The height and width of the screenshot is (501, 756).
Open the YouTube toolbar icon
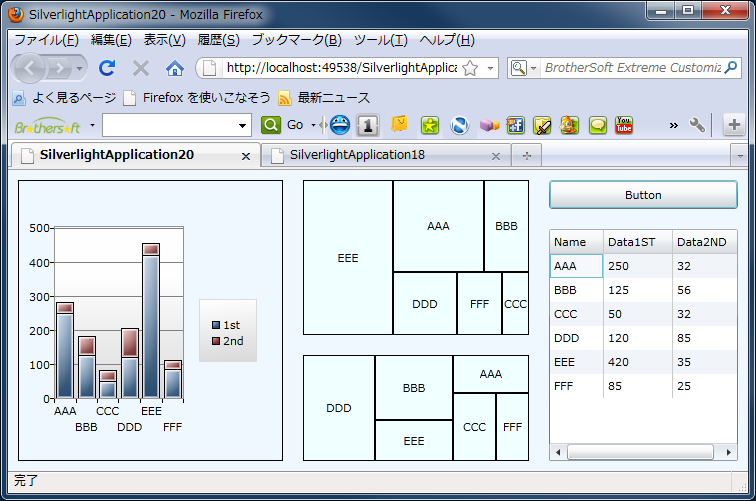(x=624, y=125)
